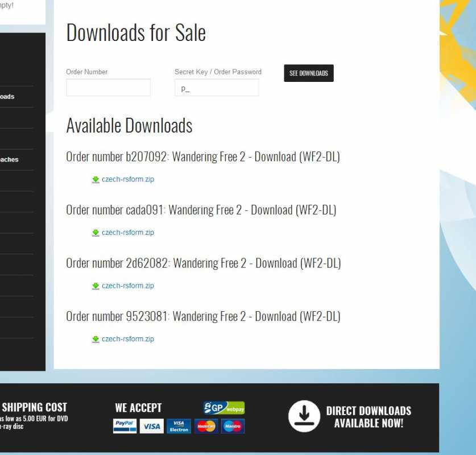Click the VISA Electron card logo
476x455 pixels.
click(179, 426)
